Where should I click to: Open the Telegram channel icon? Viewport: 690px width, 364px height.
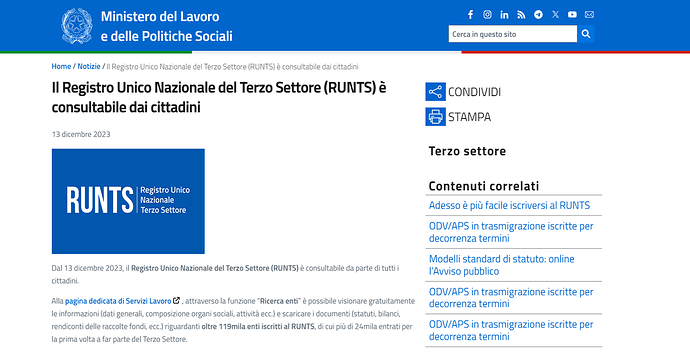pos(538,15)
